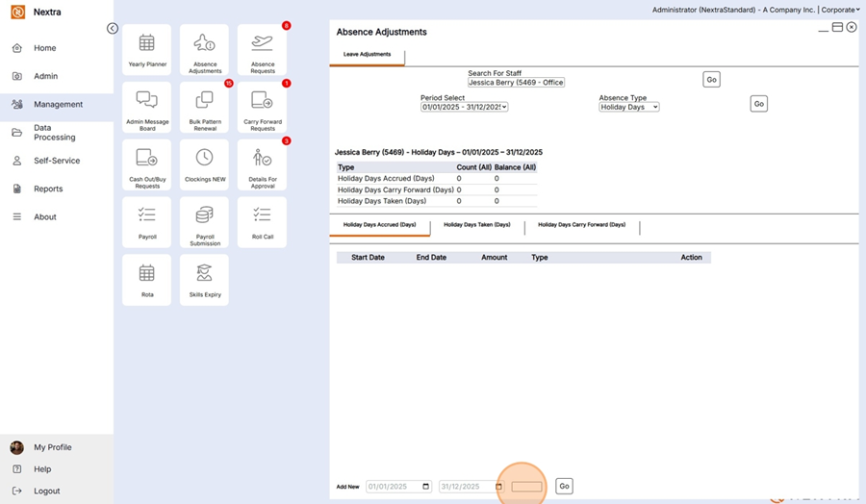Click the Add New amount input field
This screenshot has height=504, width=866.
(526, 487)
